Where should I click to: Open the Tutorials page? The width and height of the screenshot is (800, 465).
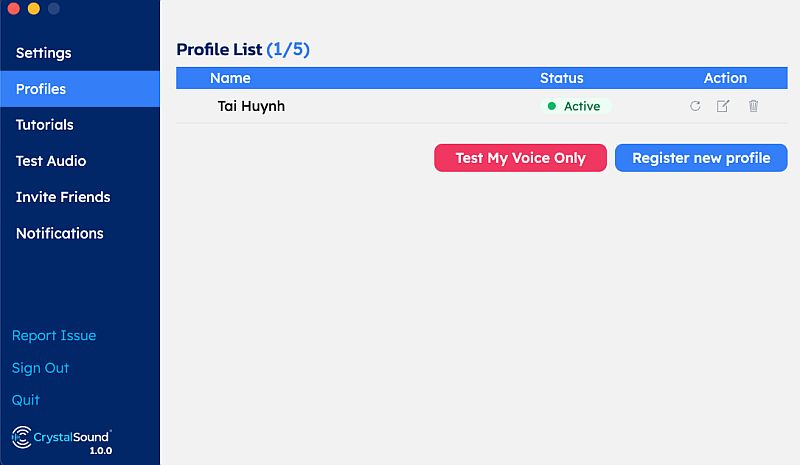(x=45, y=125)
